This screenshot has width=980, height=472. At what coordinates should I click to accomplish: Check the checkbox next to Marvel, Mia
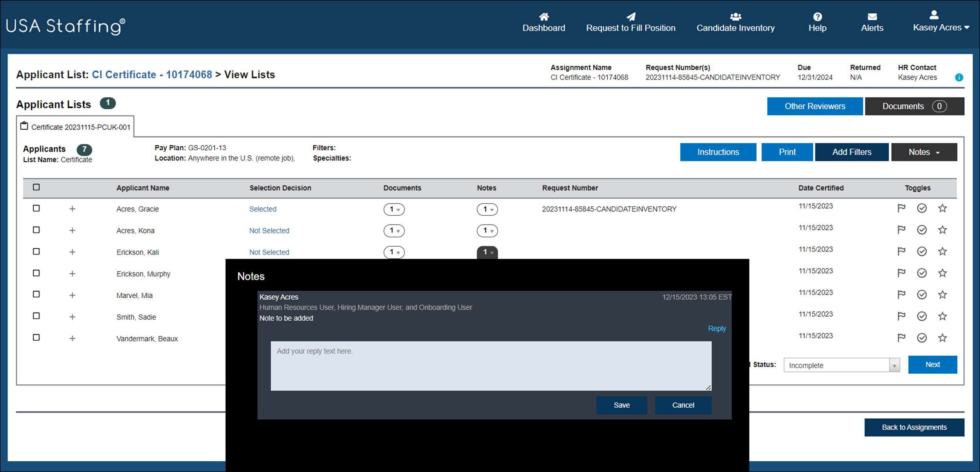coord(36,294)
